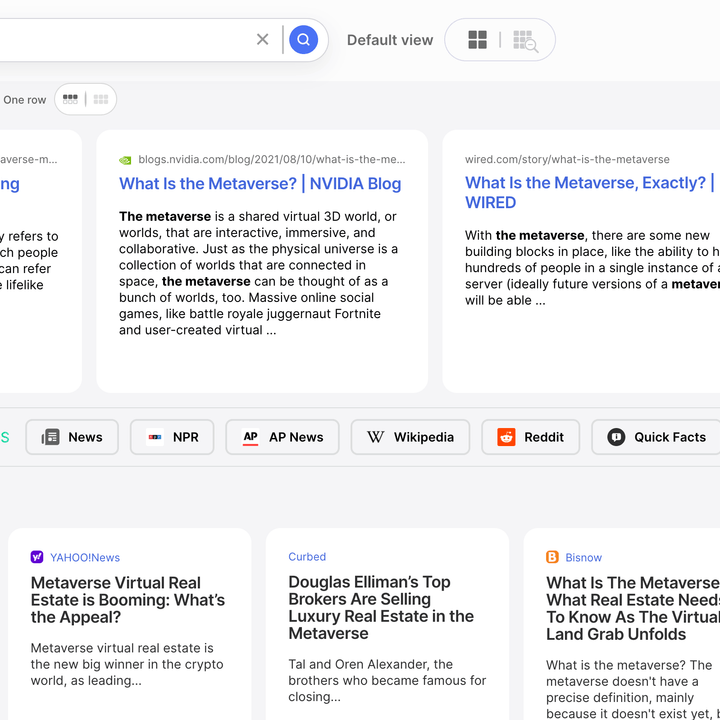Screen dimensions: 720x720
Task: Click the Yahoo purple favicon
Action: pos(37,557)
